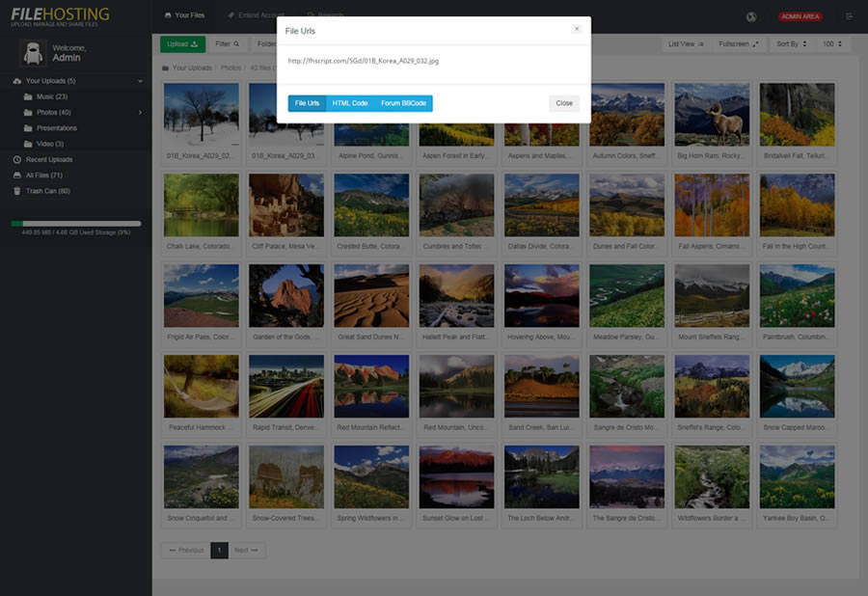Open Recent Uploads
The height and width of the screenshot is (596, 868).
pyautogui.click(x=49, y=159)
